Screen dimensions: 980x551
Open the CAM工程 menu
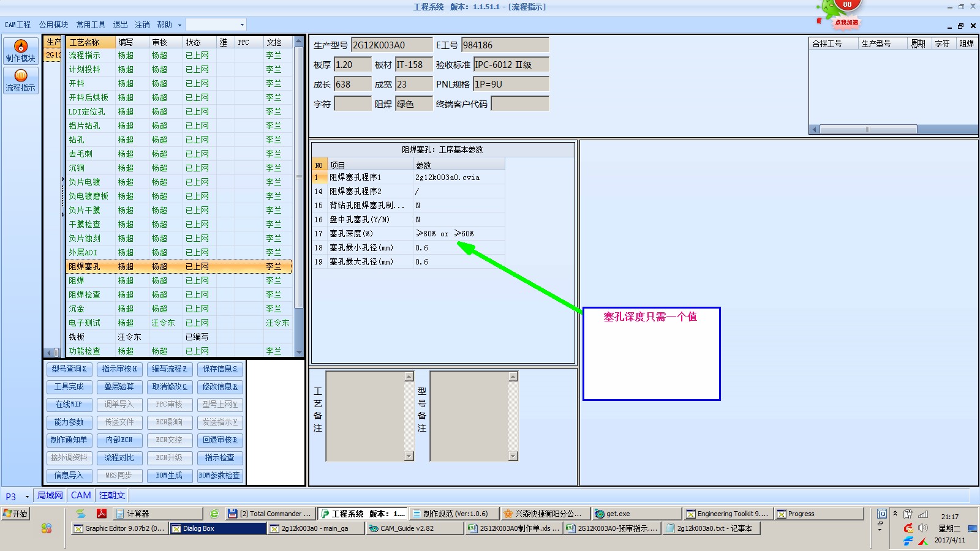[x=18, y=24]
